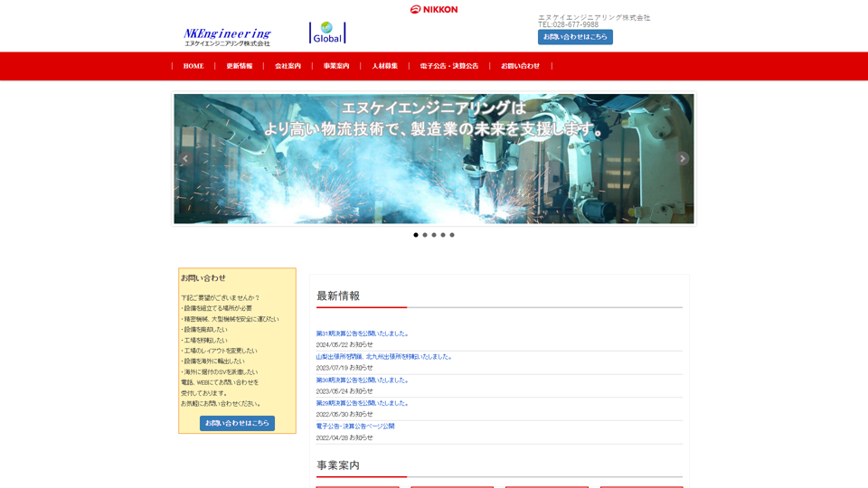Jump to the fifth carousel slide dot
Image resolution: width=868 pixels, height=488 pixels.
pyautogui.click(x=452, y=235)
